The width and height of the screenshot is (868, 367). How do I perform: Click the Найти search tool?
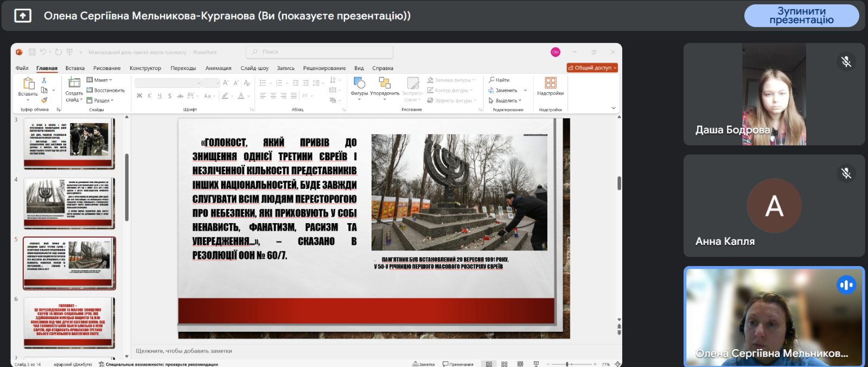[x=499, y=80]
